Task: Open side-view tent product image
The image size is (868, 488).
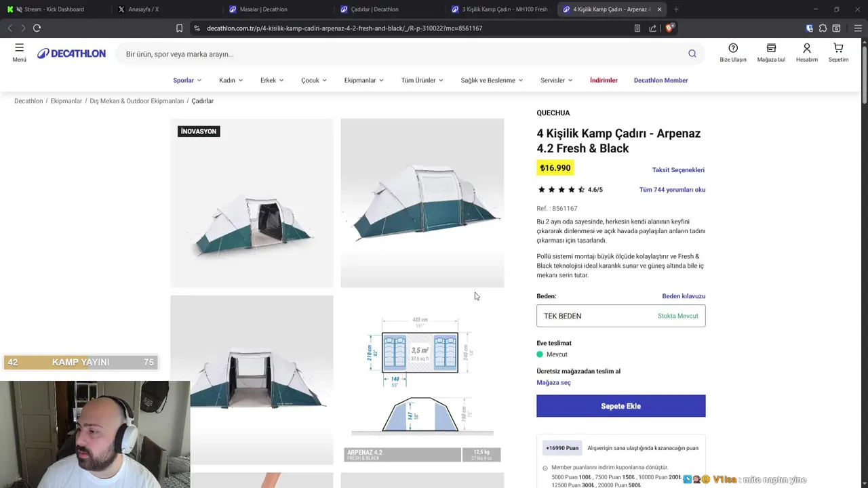Action: pos(422,203)
